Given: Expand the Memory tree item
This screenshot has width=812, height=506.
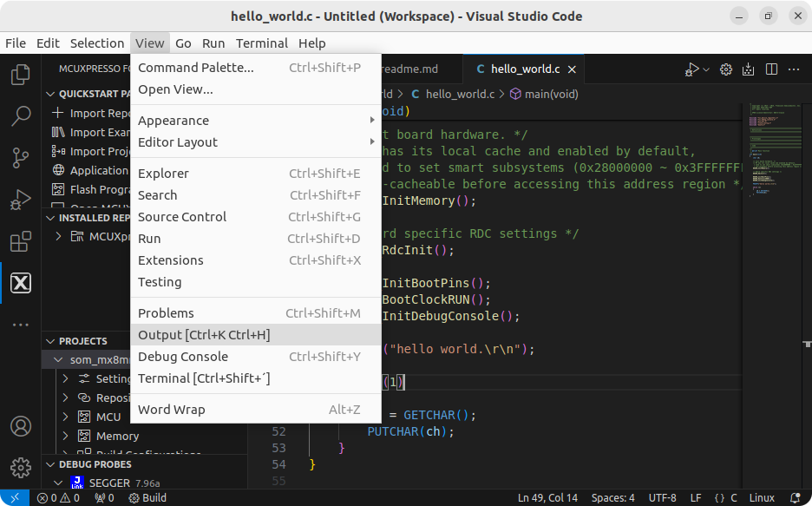Looking at the screenshot, I should tap(65, 437).
